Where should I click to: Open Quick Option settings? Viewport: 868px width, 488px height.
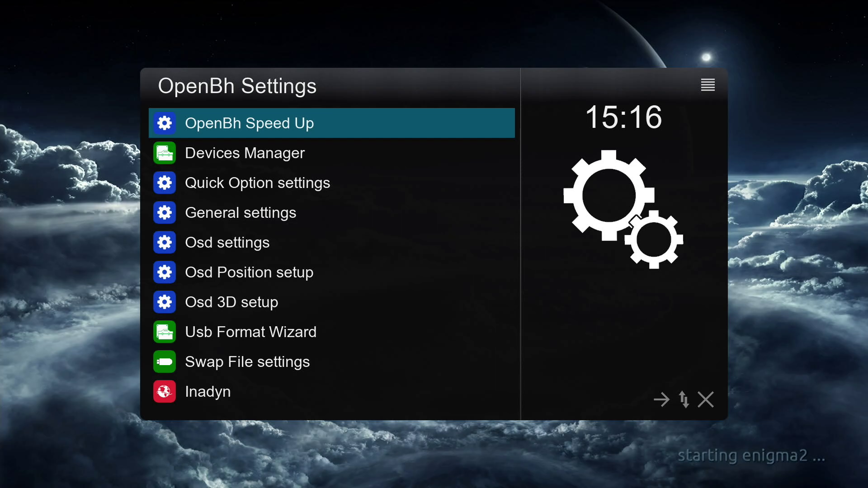pyautogui.click(x=257, y=183)
